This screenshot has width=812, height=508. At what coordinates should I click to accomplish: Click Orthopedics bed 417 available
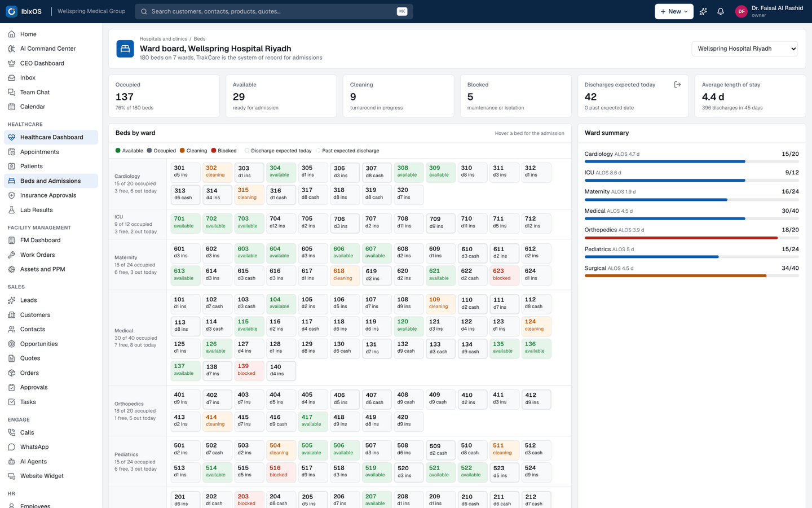click(x=313, y=421)
